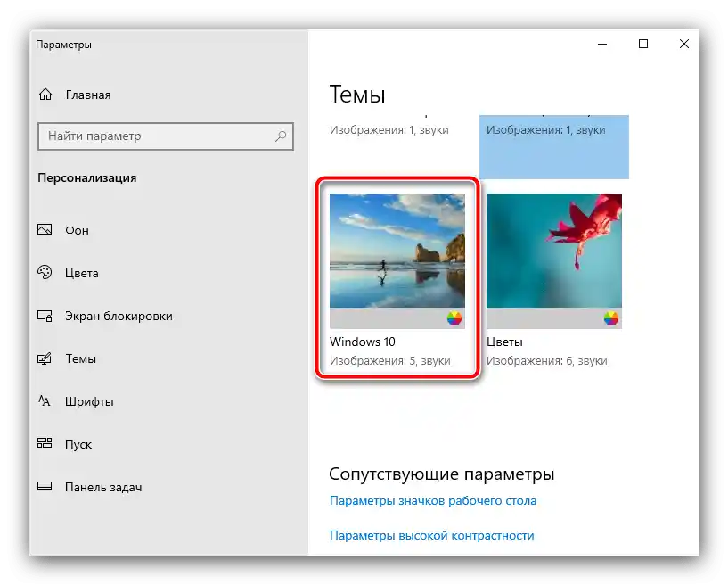Screen dimensions: 728x585
Task: Open the Фон section
Action: [x=77, y=230]
